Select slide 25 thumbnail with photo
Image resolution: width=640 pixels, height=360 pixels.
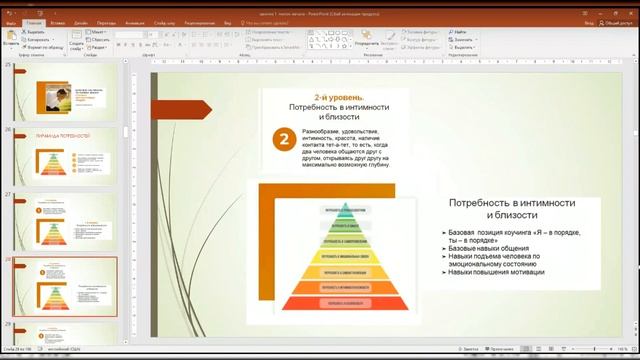tap(65, 92)
